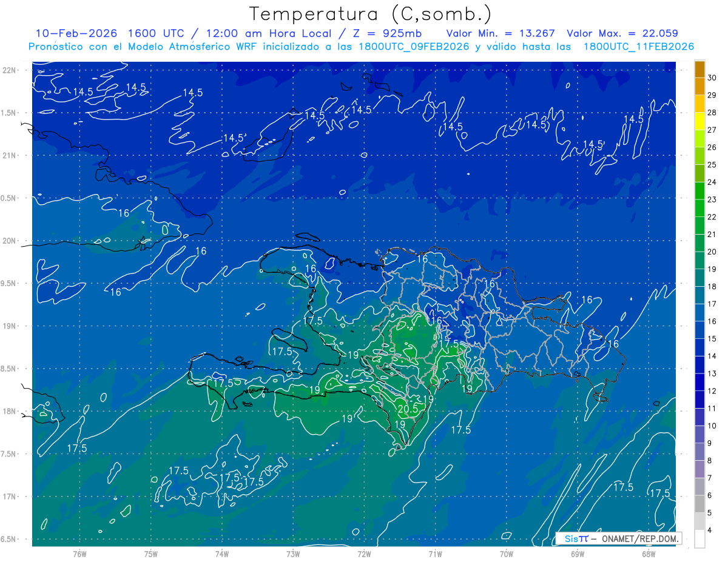728x562 pixels.
Task: Click the 20N latitude axis label
Action: pyautogui.click(x=10, y=241)
